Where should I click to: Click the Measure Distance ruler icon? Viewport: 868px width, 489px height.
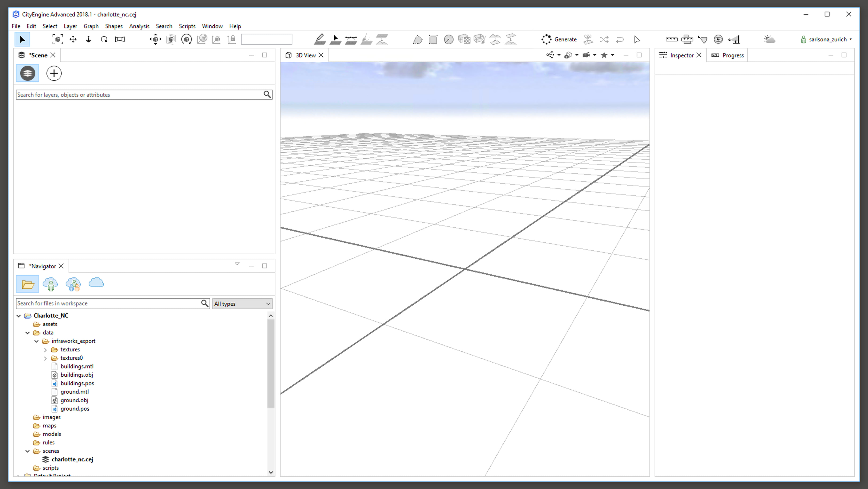[671, 39]
